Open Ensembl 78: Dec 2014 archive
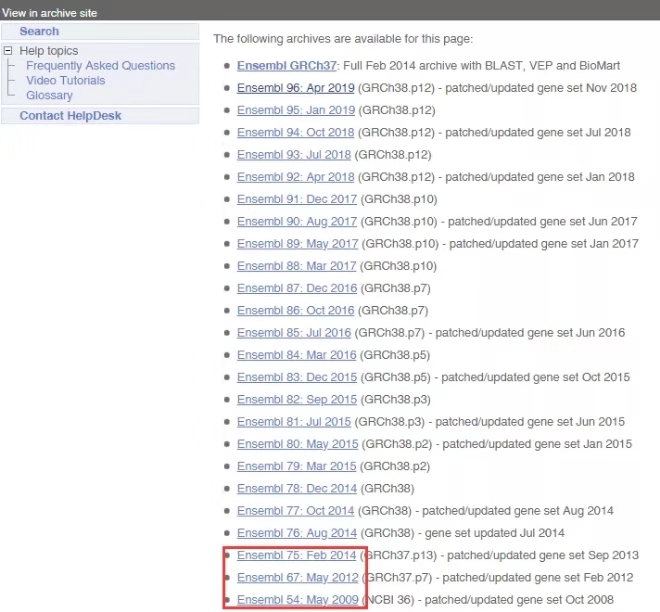Viewport: 660px width, 612px height. [297, 489]
